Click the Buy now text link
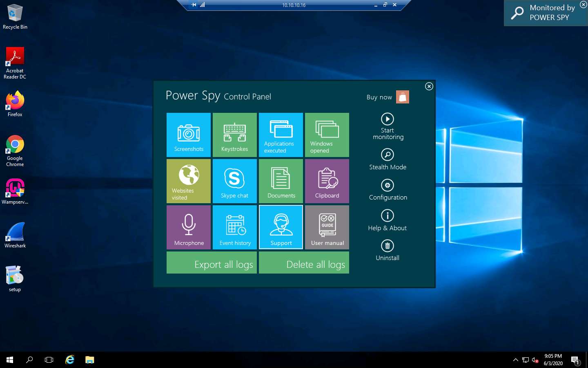Viewport: 588px width, 368px height. (379, 97)
